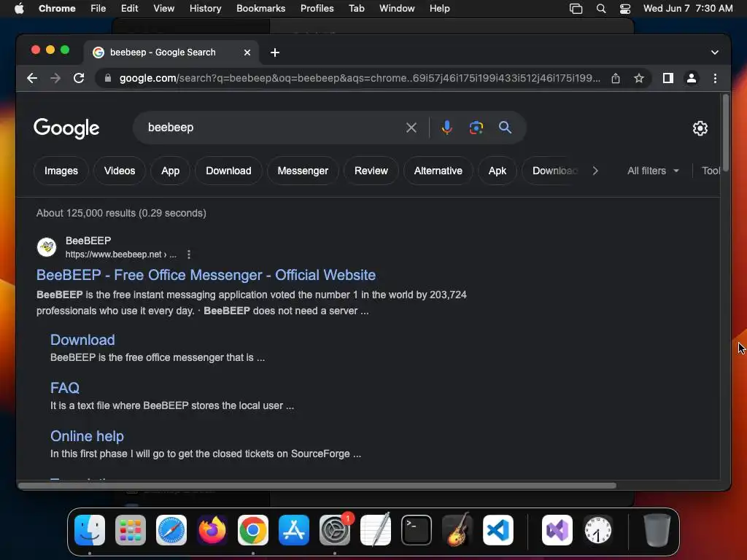Open Trash from the Dock
The image size is (747, 560).
(657, 530)
